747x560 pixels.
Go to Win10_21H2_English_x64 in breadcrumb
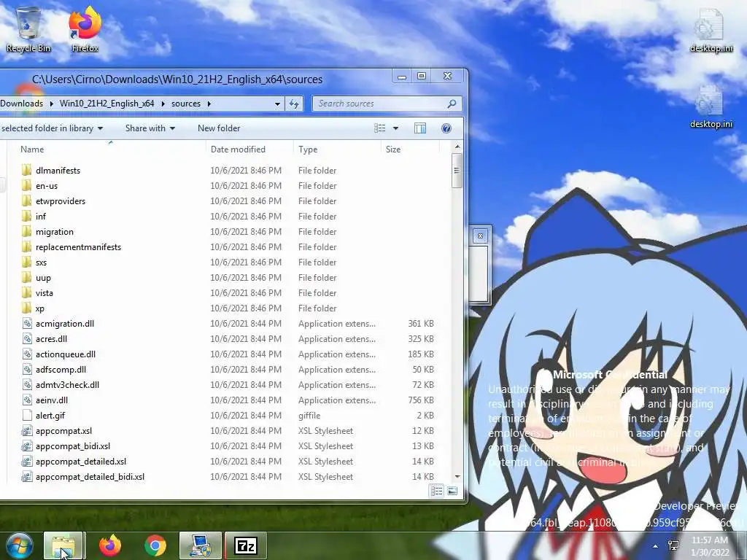point(107,104)
